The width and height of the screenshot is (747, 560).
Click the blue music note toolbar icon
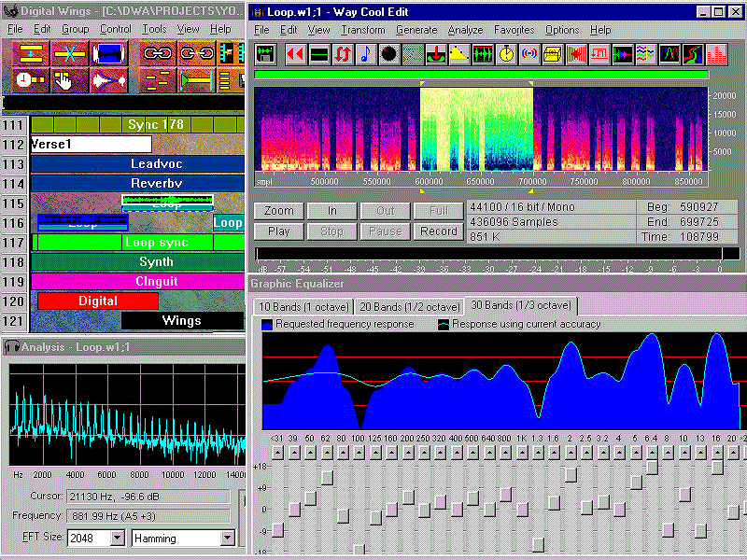(365, 54)
